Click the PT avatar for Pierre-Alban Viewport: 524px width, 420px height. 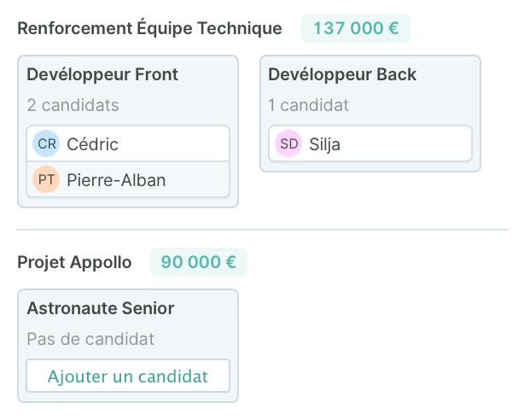pos(47,179)
